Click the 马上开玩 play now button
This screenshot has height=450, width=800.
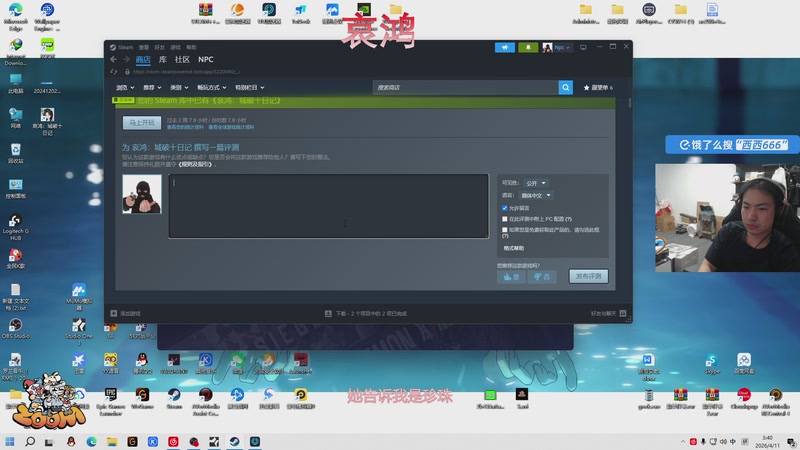click(x=142, y=123)
